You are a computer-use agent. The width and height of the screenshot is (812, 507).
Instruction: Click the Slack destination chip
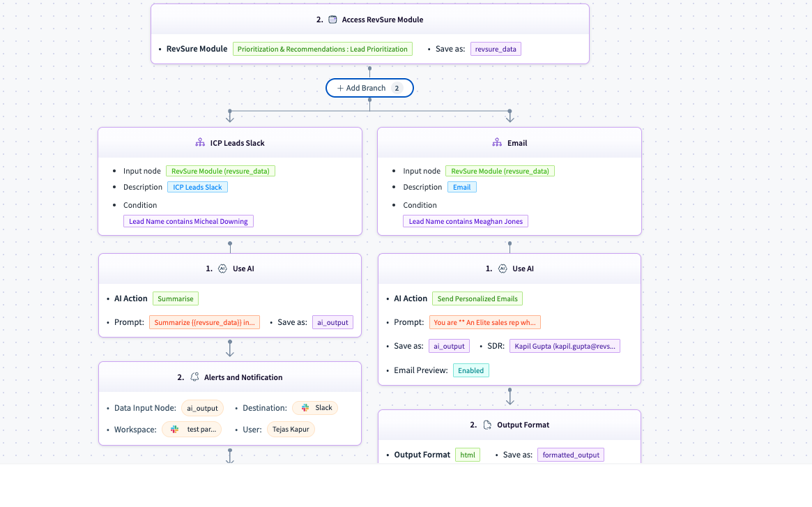(x=315, y=408)
